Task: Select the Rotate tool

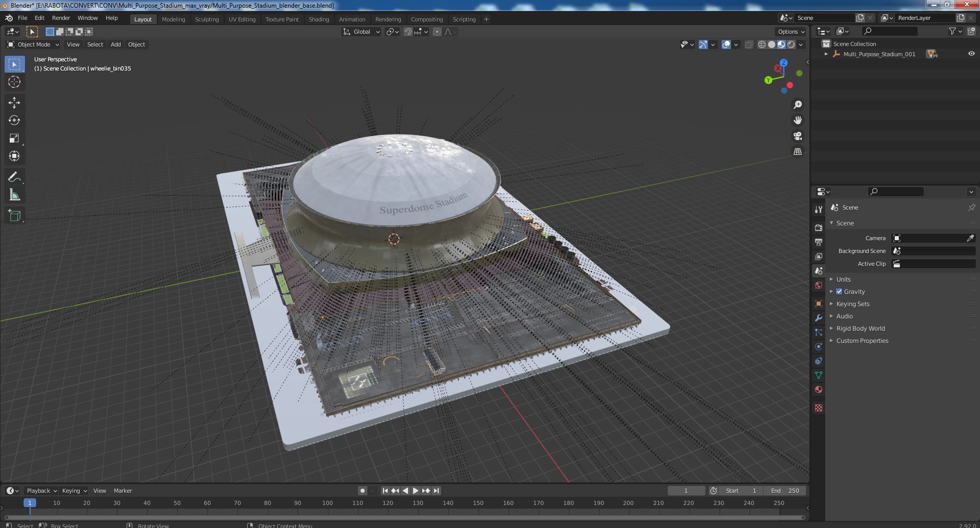Action: (14, 121)
